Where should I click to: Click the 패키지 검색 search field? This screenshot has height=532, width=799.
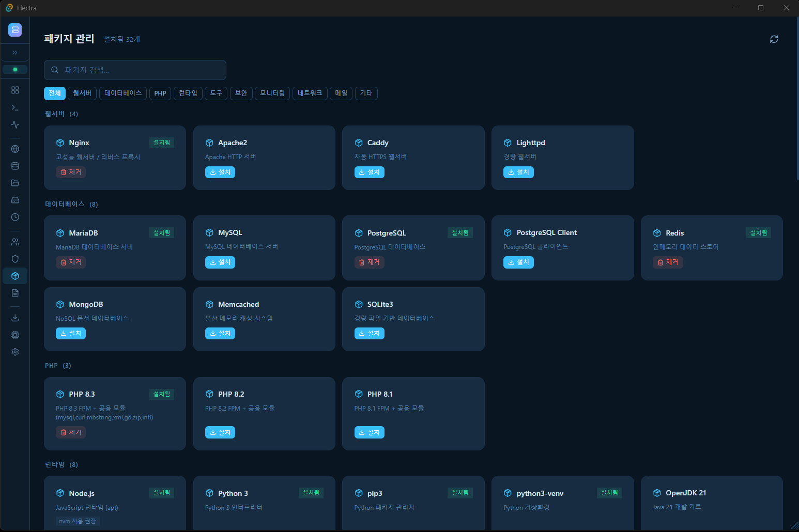[x=135, y=70]
